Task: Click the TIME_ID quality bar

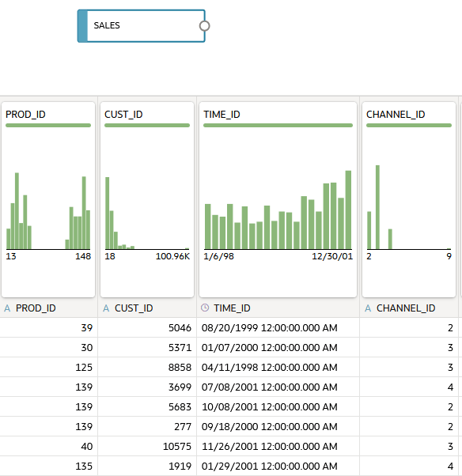Action: tap(278, 126)
